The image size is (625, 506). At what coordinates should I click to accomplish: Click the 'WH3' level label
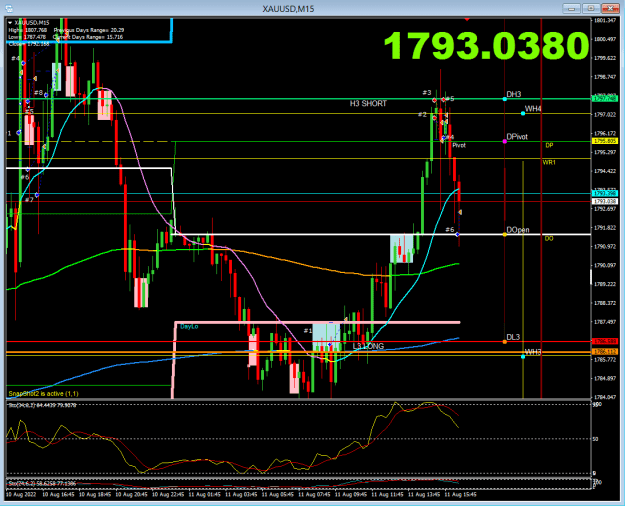533,352
